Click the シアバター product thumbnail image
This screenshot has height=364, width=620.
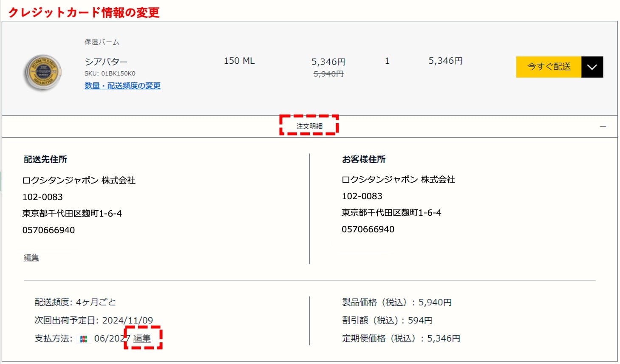pos(42,73)
